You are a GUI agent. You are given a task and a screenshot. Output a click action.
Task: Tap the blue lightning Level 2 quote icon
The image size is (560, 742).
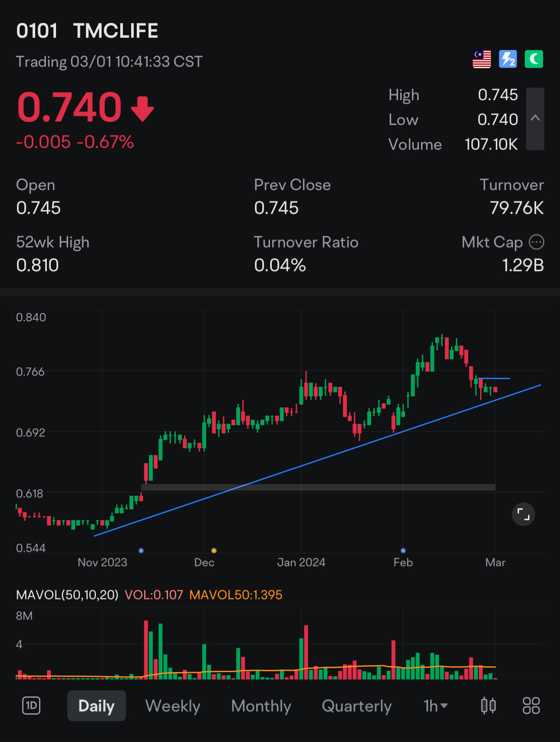(508, 59)
